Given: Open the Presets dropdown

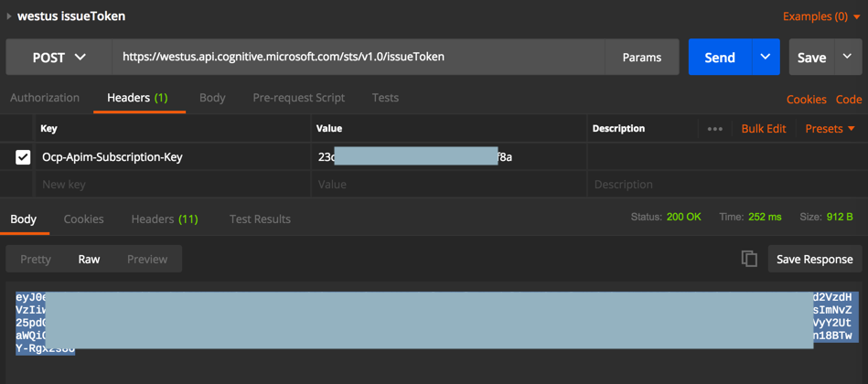Looking at the screenshot, I should [830, 129].
